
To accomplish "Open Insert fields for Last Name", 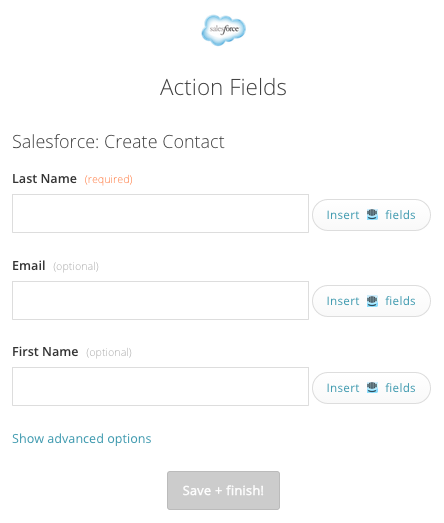I will pos(371,215).
